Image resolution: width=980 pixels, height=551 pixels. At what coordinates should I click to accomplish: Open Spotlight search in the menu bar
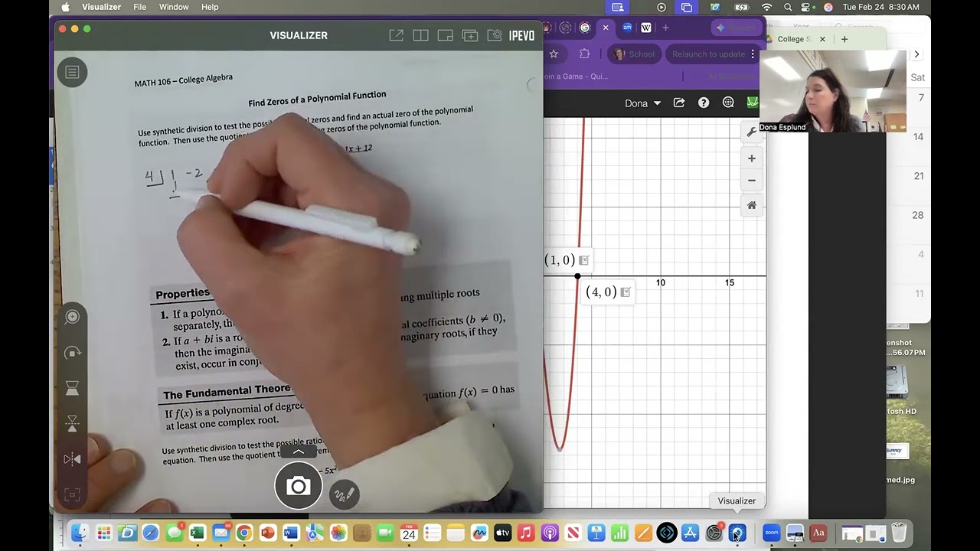pyautogui.click(x=788, y=7)
